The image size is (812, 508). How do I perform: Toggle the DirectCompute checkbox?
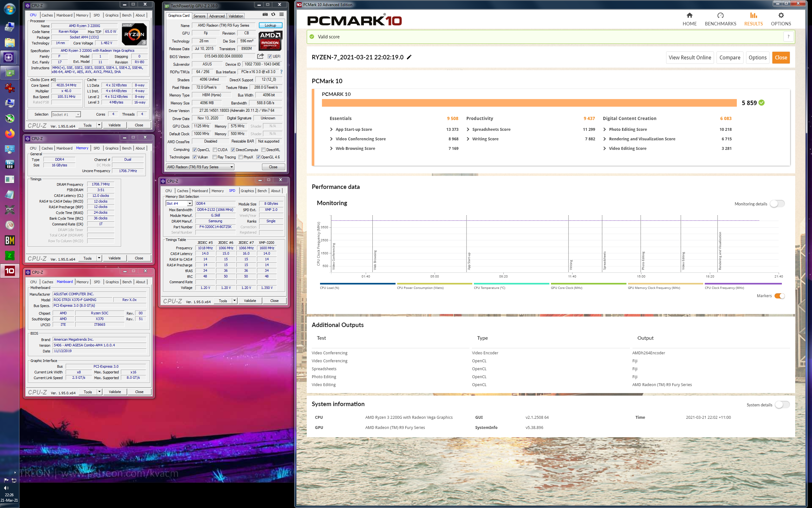coord(233,150)
